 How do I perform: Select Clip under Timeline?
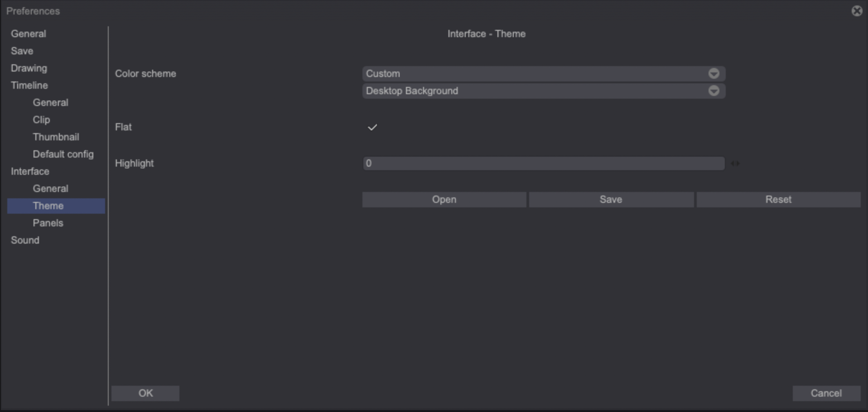pyautogui.click(x=41, y=120)
